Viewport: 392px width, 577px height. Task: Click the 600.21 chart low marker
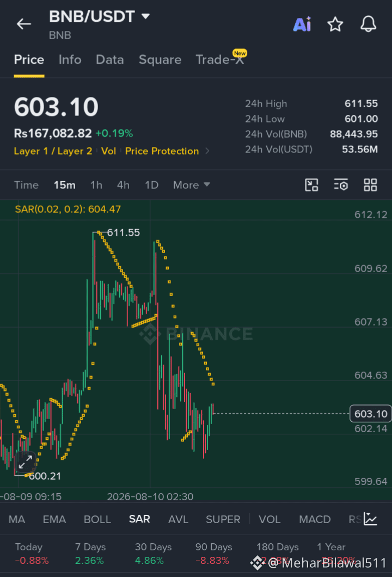click(45, 476)
